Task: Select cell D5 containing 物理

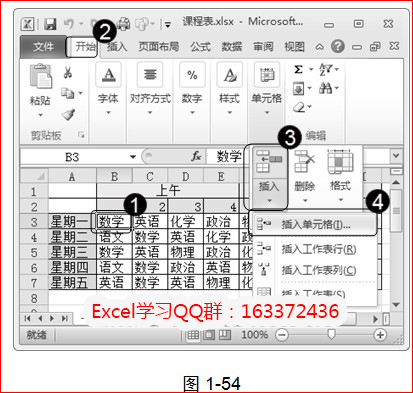Action: (x=186, y=252)
